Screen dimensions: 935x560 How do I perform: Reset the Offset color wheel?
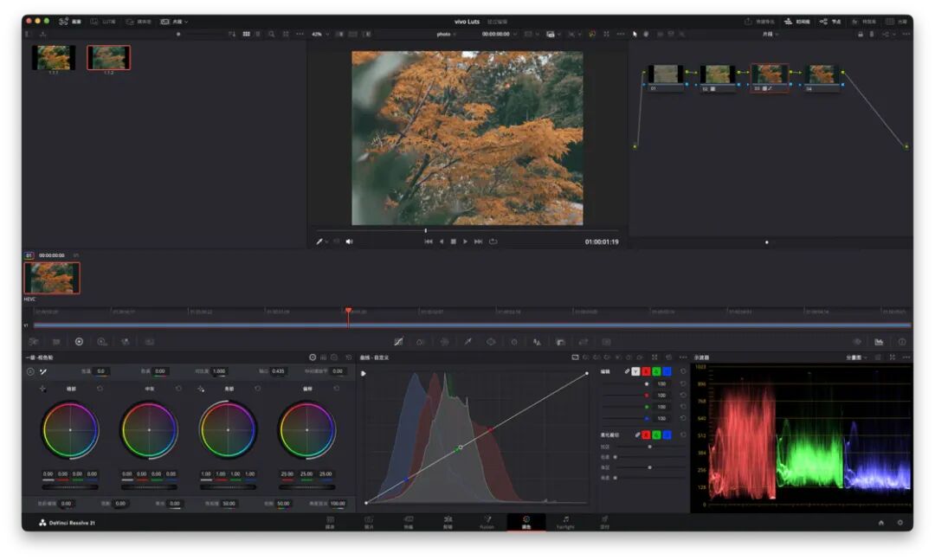tap(336, 389)
